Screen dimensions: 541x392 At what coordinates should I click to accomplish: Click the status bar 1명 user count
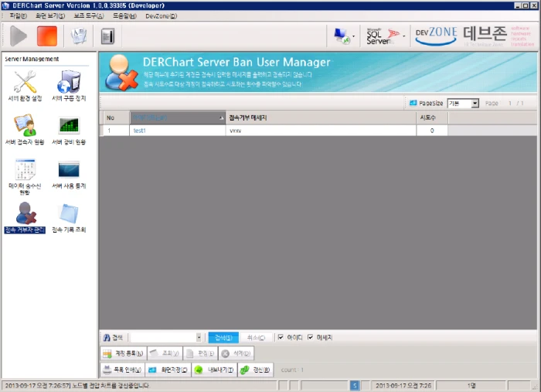click(x=471, y=386)
